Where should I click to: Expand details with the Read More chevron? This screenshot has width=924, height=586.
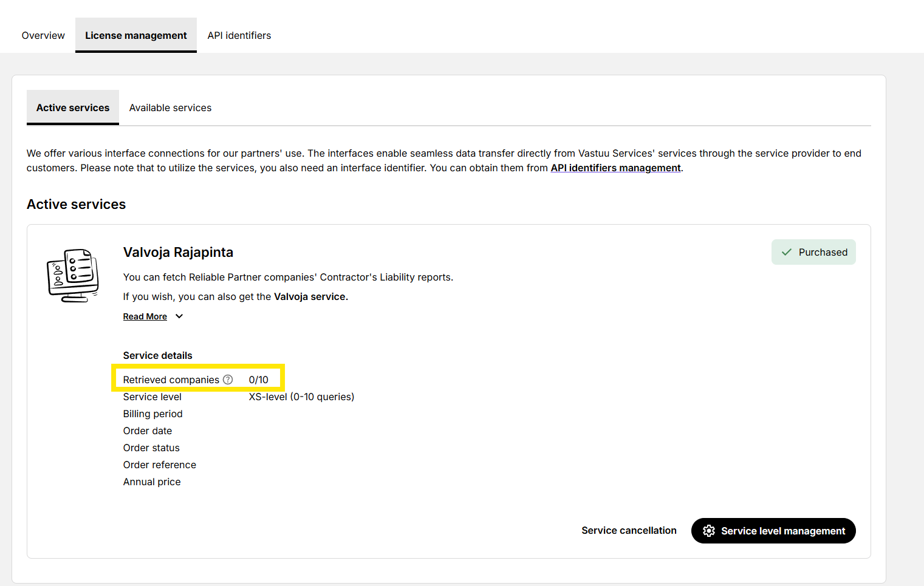pyautogui.click(x=179, y=316)
